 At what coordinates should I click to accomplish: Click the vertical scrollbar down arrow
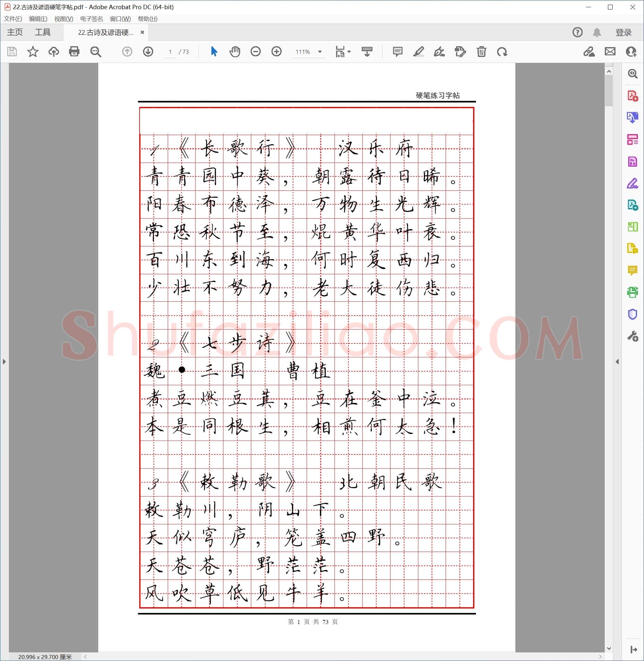609,648
